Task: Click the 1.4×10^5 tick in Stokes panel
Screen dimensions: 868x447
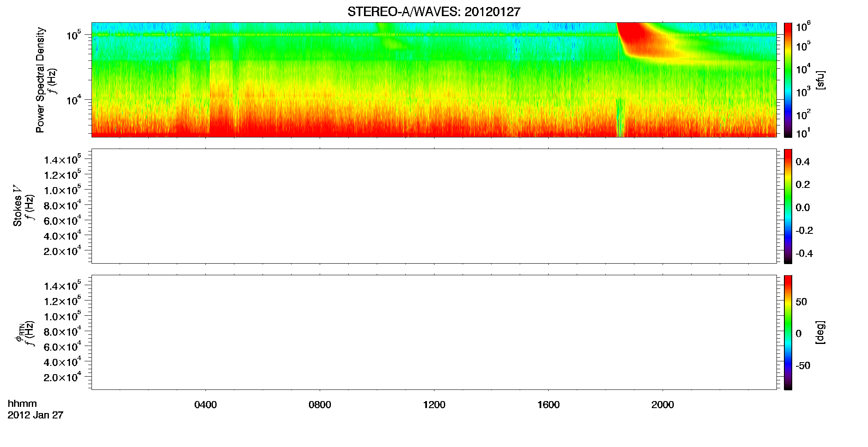Action: click(63, 160)
